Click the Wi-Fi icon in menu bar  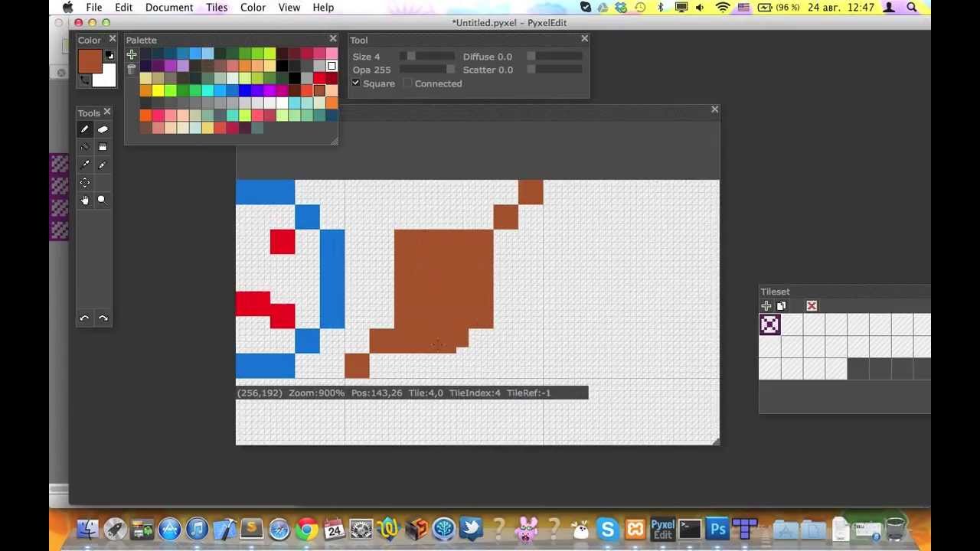tap(723, 7)
